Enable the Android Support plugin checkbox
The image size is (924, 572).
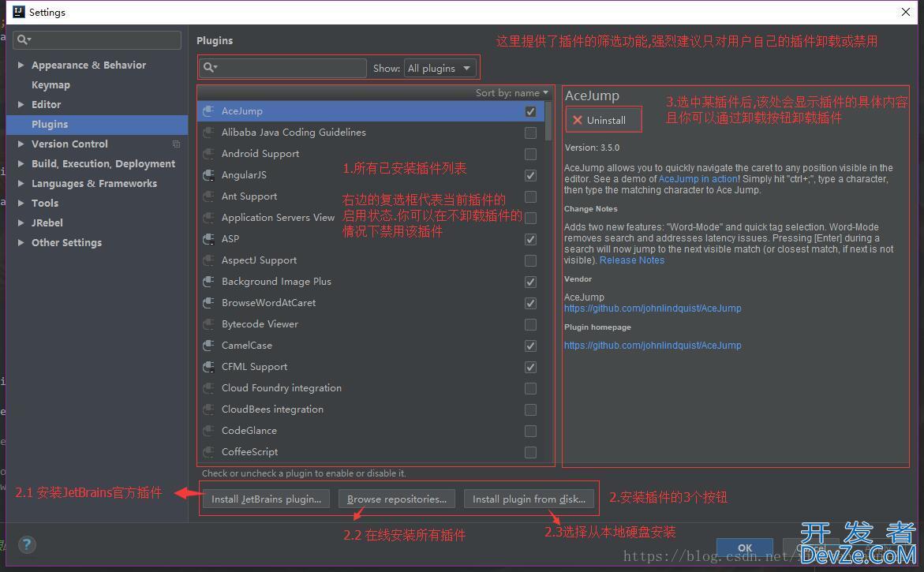[x=530, y=155]
